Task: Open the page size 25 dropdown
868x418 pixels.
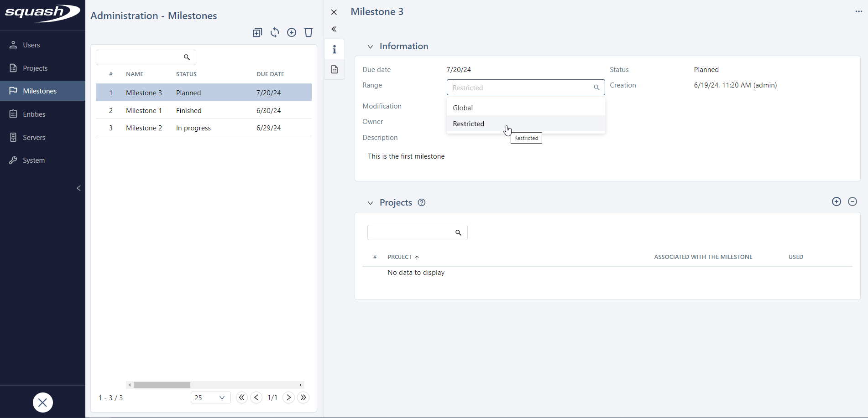Action: click(x=210, y=397)
